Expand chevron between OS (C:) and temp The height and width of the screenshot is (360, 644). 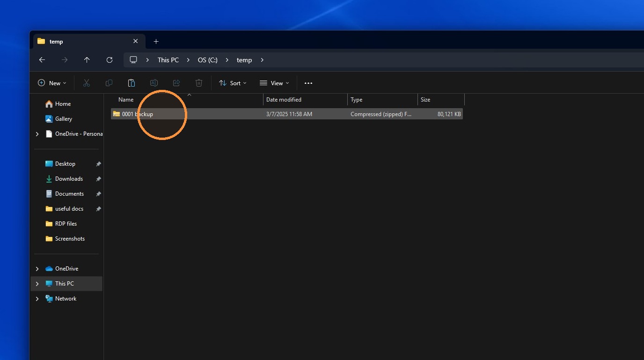tap(227, 60)
